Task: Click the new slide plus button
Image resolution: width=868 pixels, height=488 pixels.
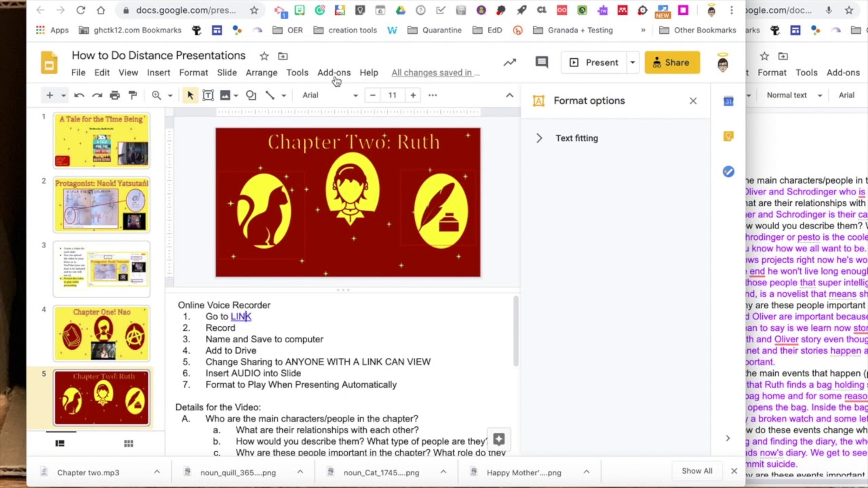Action: click(x=50, y=95)
